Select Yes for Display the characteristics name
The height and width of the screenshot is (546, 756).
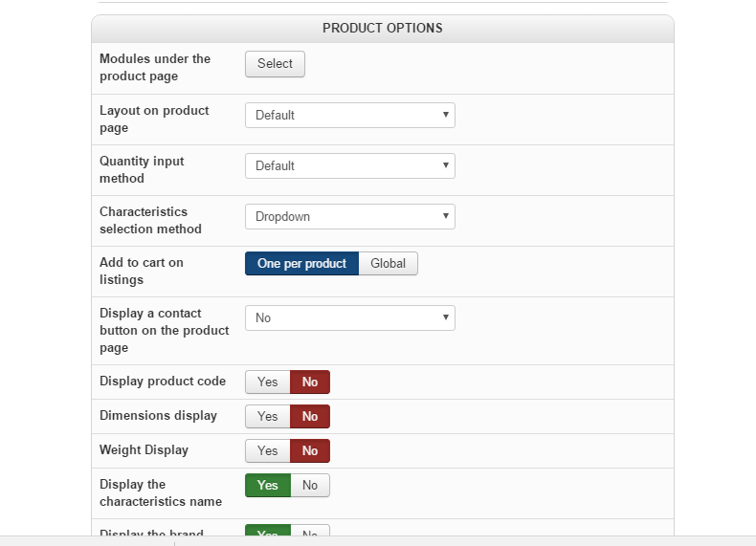[268, 486]
